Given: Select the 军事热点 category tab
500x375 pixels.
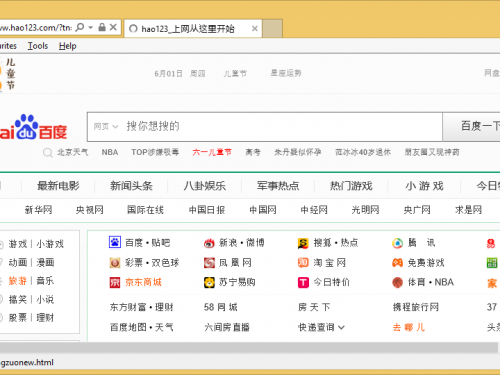Looking at the screenshot, I should 278,186.
